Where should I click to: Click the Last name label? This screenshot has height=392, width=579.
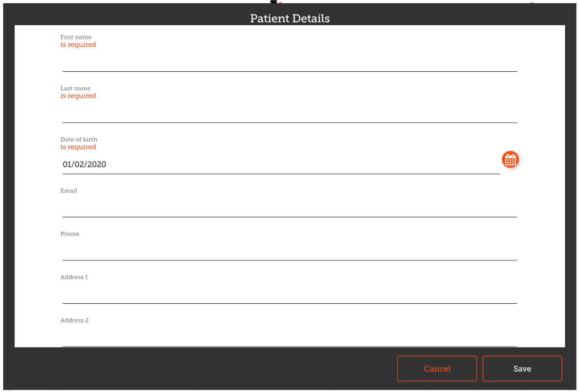click(76, 88)
